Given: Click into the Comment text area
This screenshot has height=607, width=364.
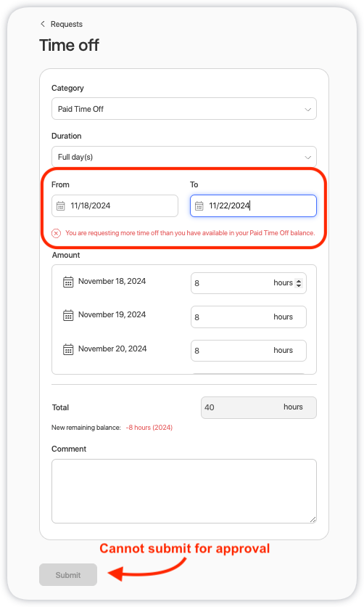Looking at the screenshot, I should coord(184,492).
